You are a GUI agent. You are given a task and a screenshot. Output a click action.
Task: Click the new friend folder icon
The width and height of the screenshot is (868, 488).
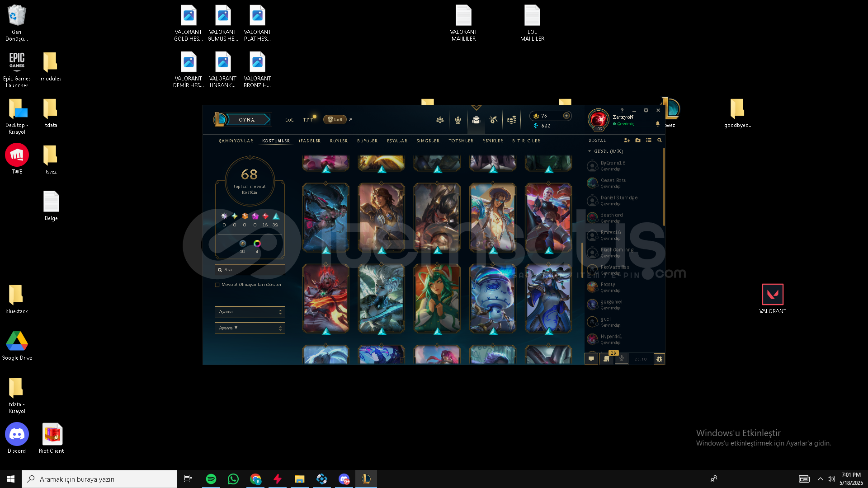click(638, 141)
